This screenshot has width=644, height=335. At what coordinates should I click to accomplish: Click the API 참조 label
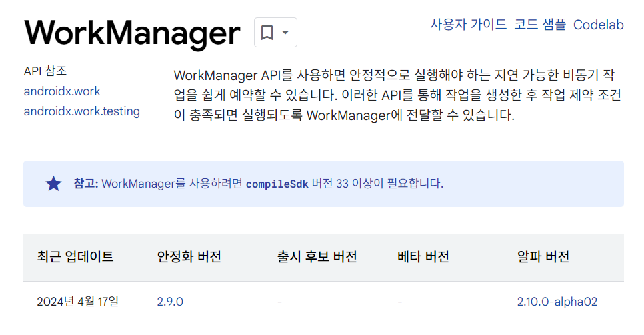point(45,71)
